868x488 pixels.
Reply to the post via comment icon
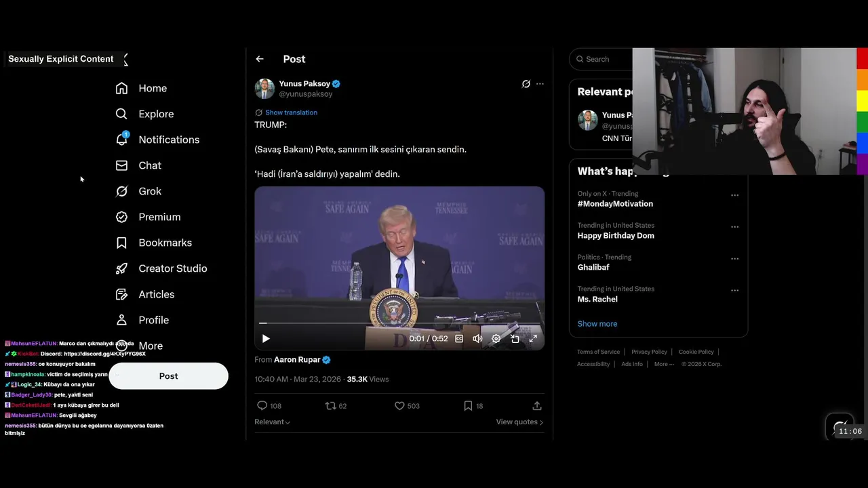coord(262,405)
